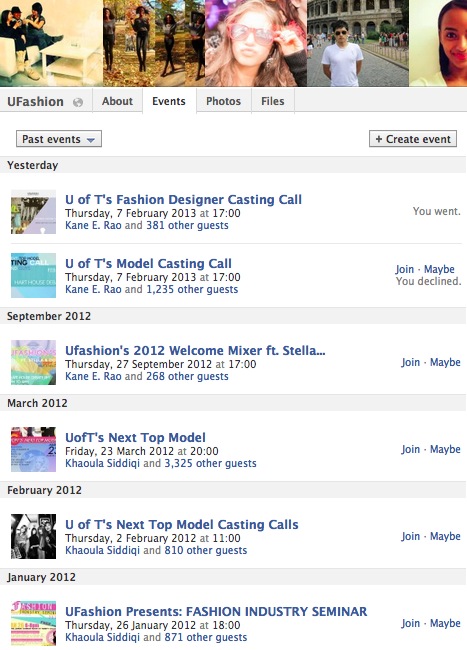Join the Model Casting Call event

pyautogui.click(x=404, y=269)
